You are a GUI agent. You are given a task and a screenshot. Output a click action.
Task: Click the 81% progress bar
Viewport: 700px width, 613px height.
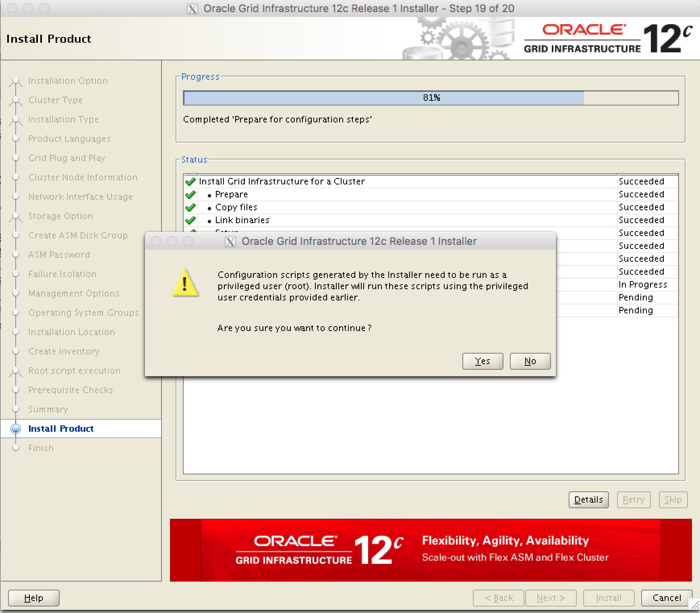[431, 97]
